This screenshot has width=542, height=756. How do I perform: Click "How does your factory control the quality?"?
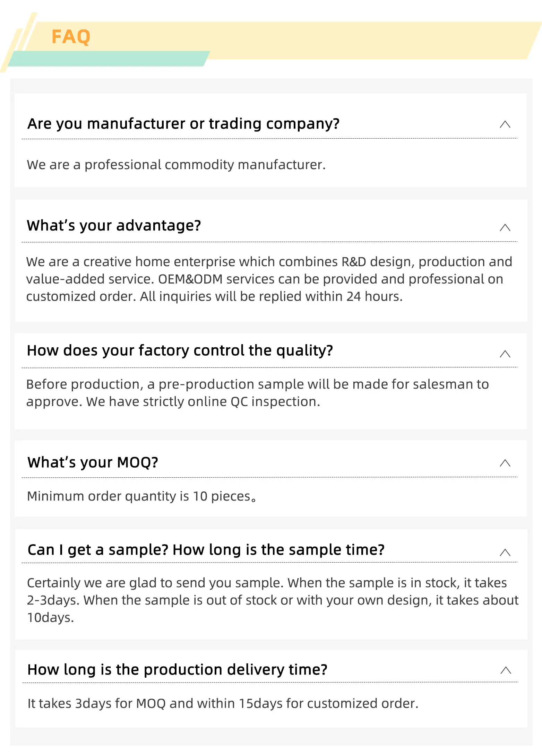[180, 350]
